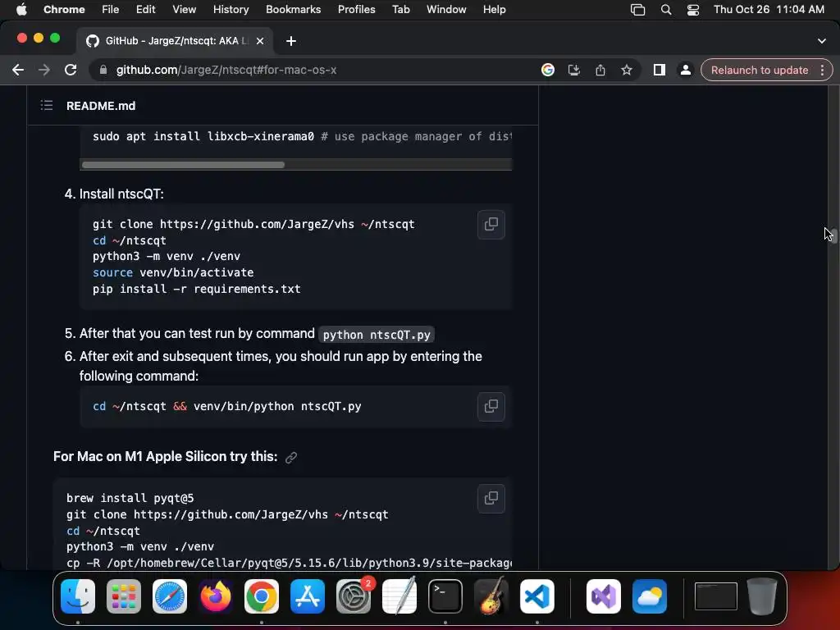Open the Chrome three-dot menu

pos(822,70)
